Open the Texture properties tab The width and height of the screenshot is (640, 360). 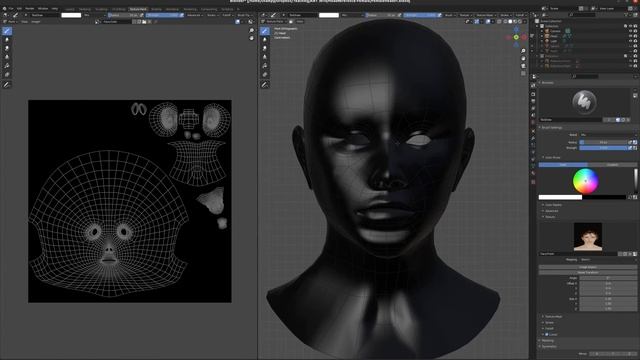(533, 182)
